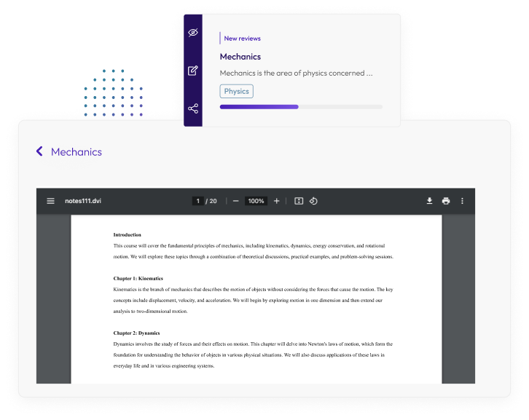This screenshot has width=529, height=420.
Task: Download the notes111.dvi PDF
Action: point(429,201)
